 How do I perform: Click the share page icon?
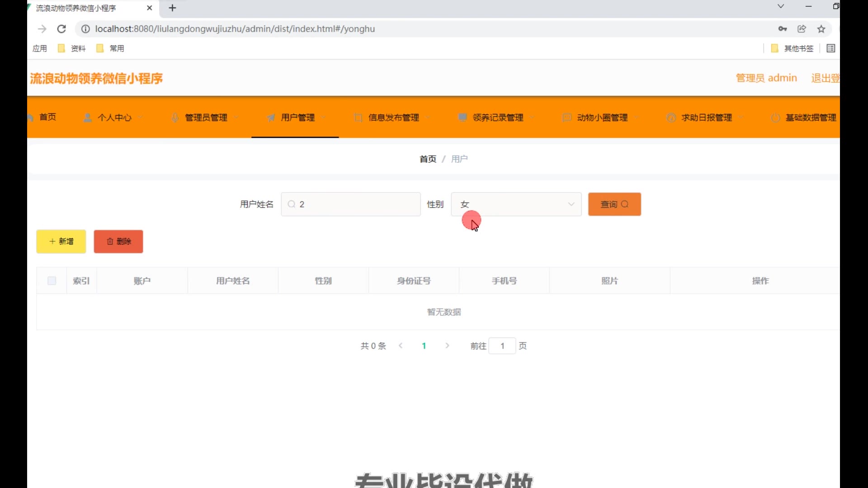pyautogui.click(x=802, y=29)
